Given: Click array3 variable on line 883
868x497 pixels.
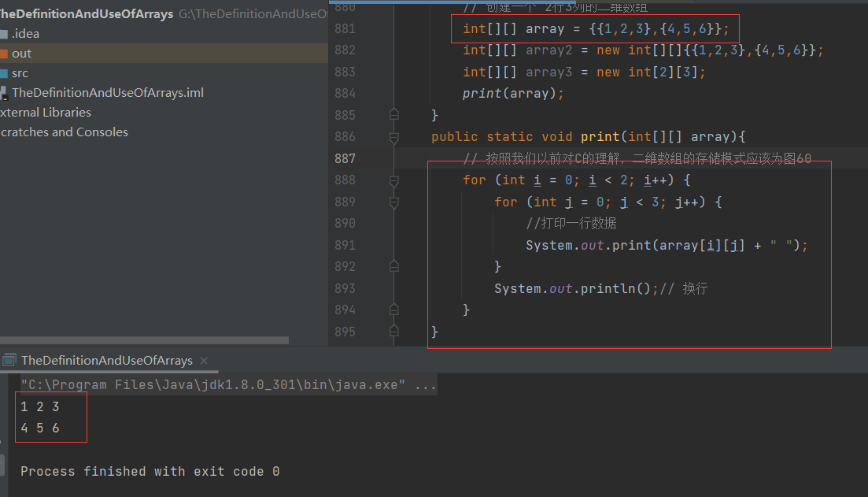Looking at the screenshot, I should point(549,72).
